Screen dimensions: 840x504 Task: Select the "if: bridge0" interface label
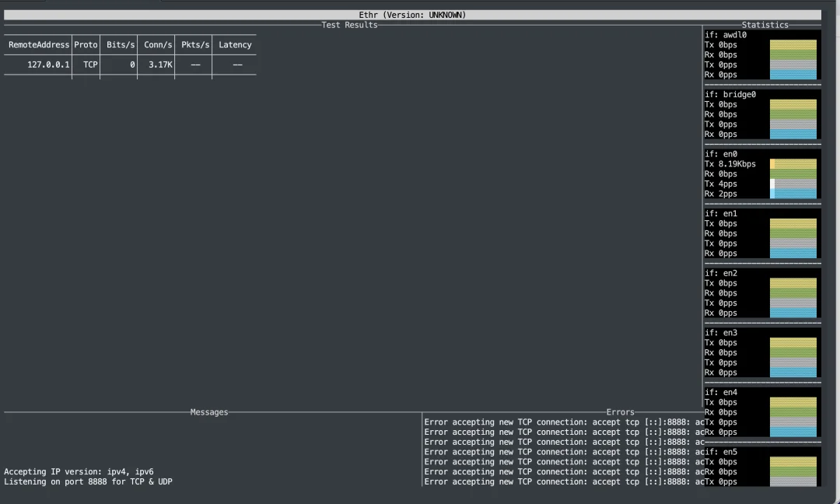coord(730,94)
